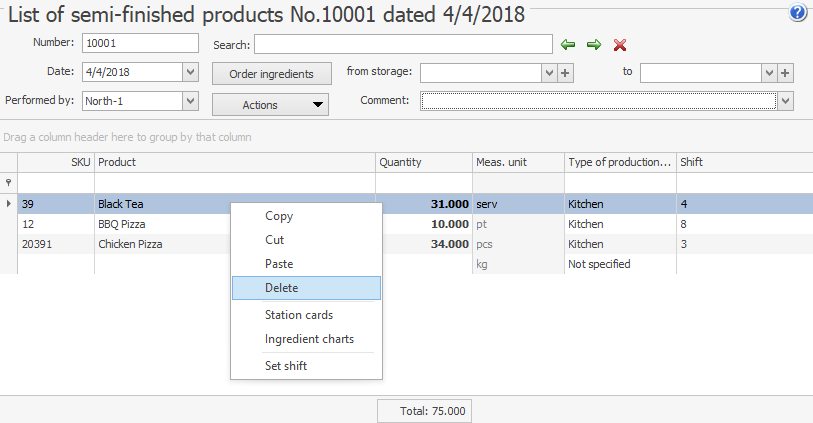
Task: Click plus button beside 'to' storage field
Action: [785, 73]
